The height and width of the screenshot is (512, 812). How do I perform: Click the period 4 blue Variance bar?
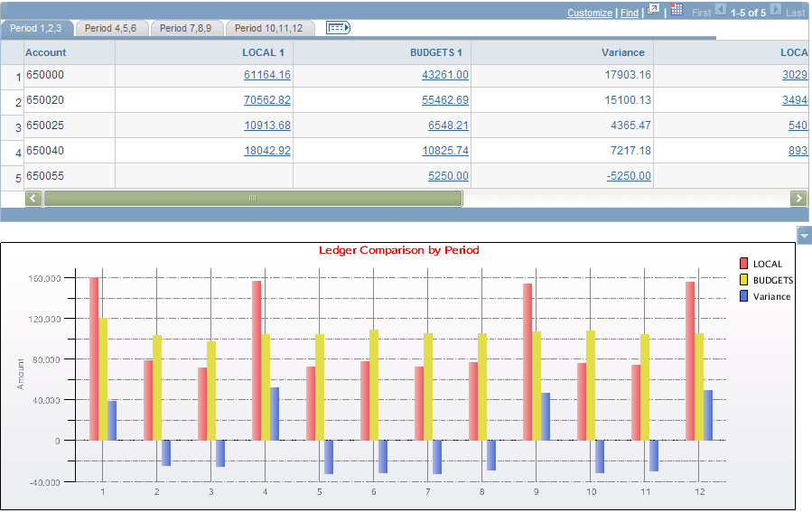tap(275, 414)
